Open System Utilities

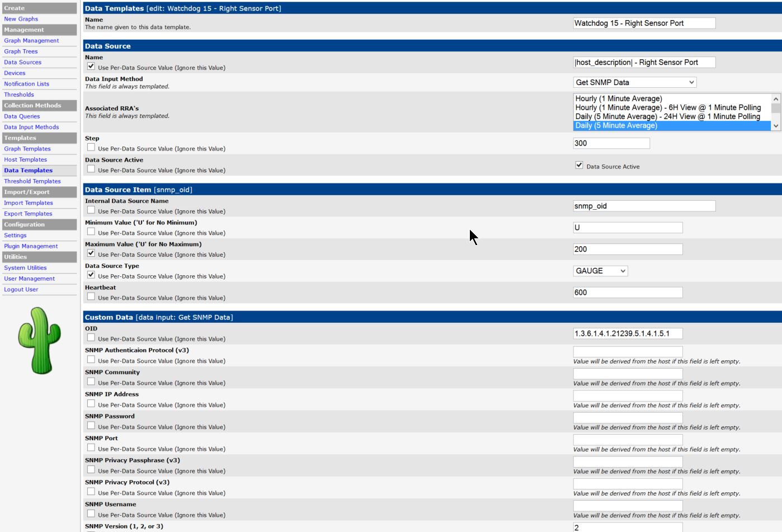click(25, 269)
